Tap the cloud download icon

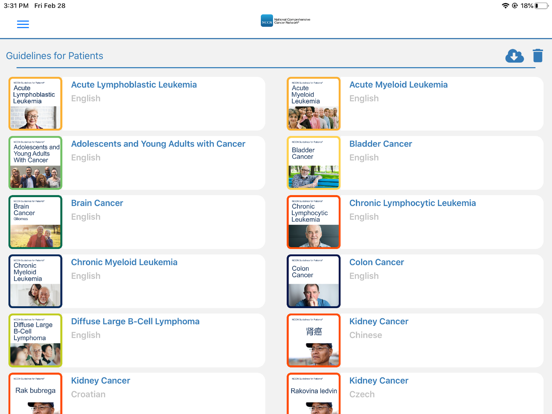coord(514,56)
